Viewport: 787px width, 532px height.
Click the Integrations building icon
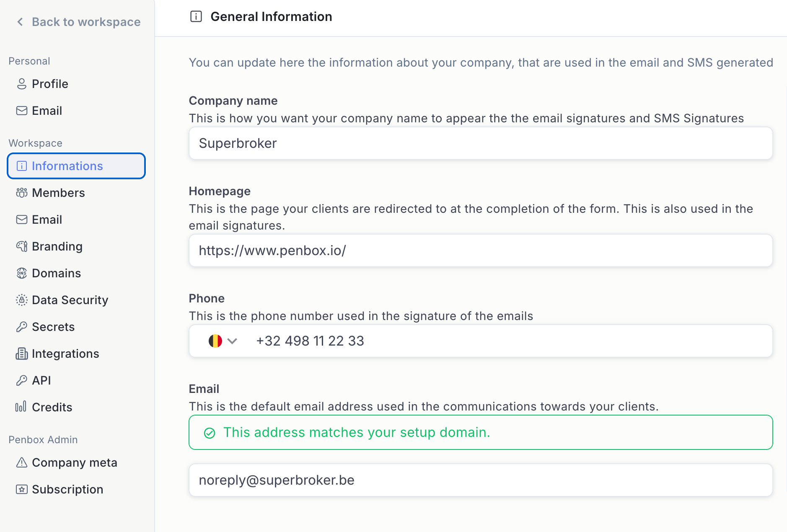[22, 354]
